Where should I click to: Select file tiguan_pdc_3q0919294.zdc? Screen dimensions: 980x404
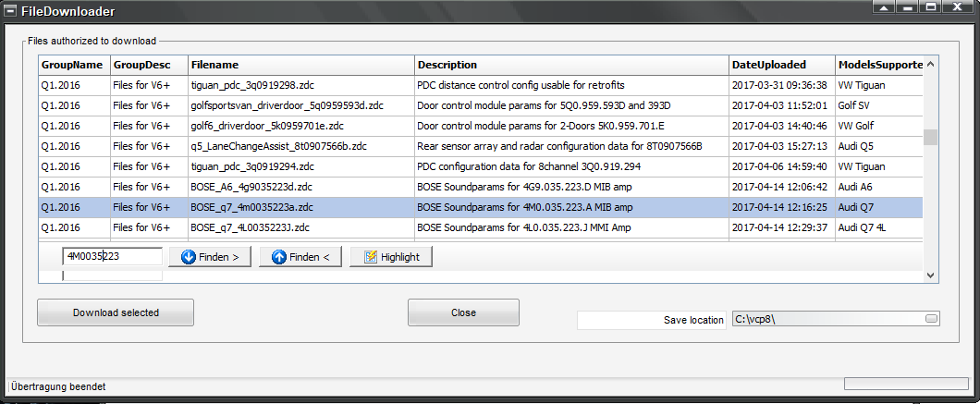coord(252,166)
